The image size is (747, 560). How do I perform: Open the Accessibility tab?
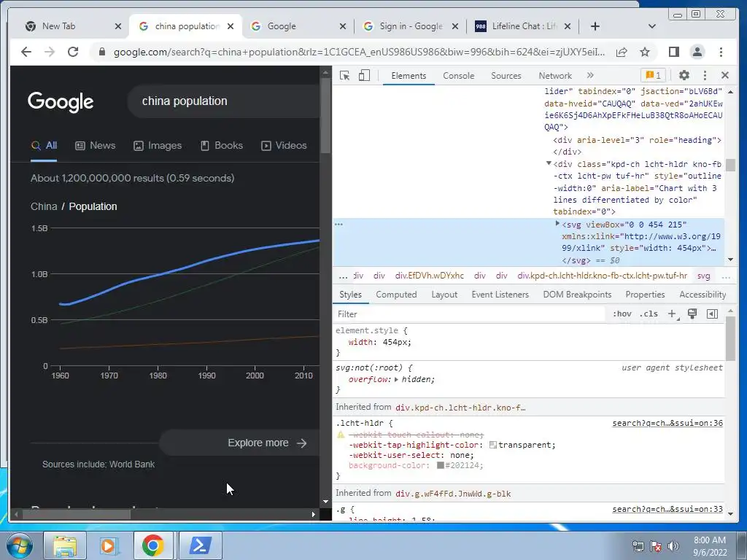click(x=703, y=295)
